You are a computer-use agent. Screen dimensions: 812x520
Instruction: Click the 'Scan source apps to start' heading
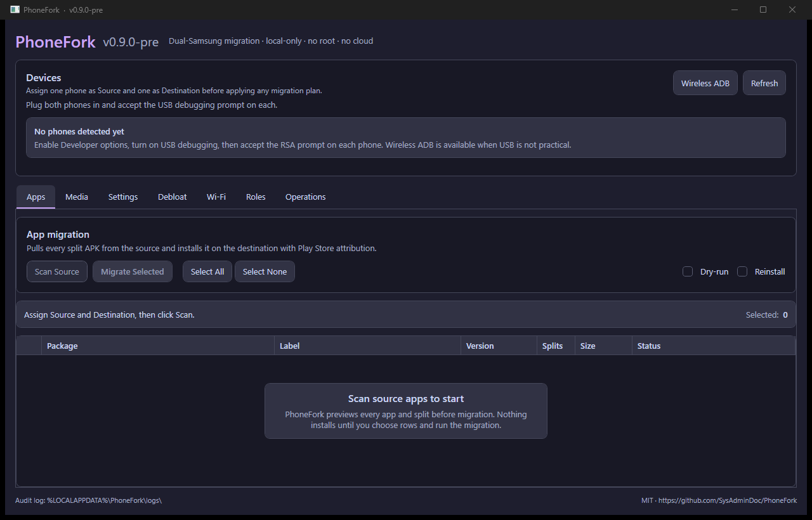pyautogui.click(x=406, y=399)
